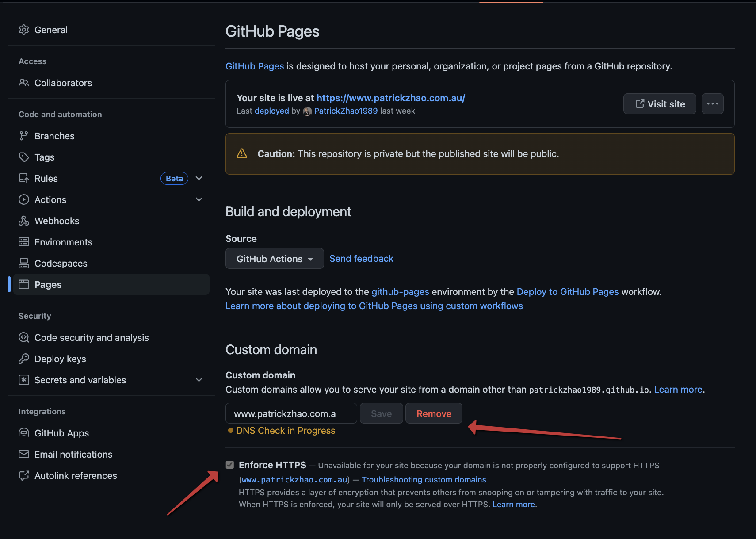Go to Deploy keys
756x539 pixels.
tap(111, 359)
